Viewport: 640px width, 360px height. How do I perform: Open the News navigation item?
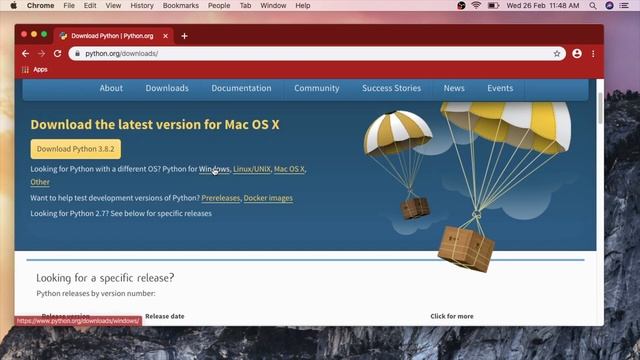(x=454, y=88)
